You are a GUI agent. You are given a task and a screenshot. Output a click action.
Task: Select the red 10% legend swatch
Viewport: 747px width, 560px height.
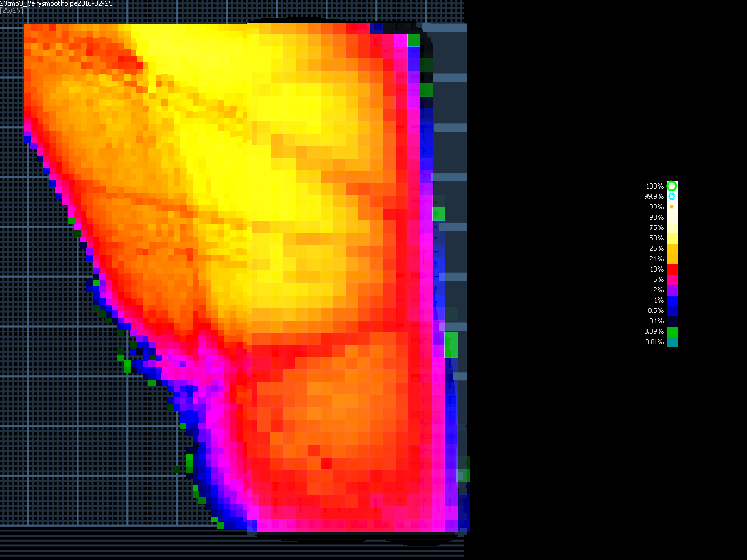click(672, 269)
